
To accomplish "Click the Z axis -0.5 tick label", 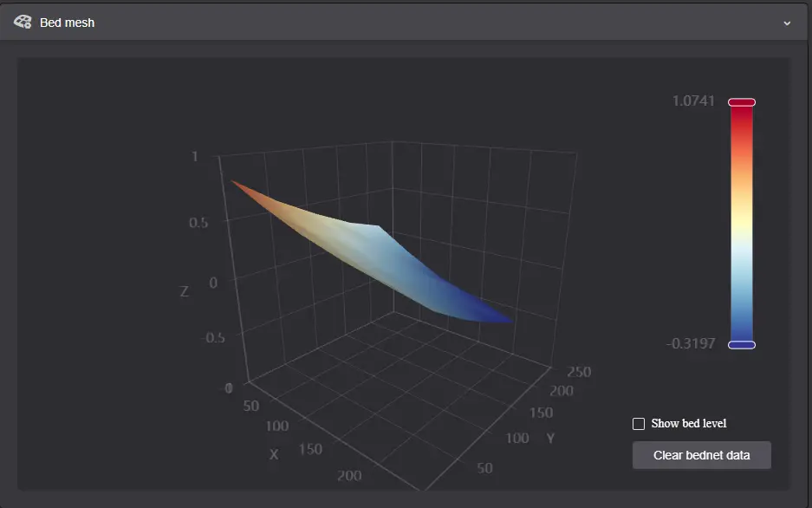I will pos(213,337).
